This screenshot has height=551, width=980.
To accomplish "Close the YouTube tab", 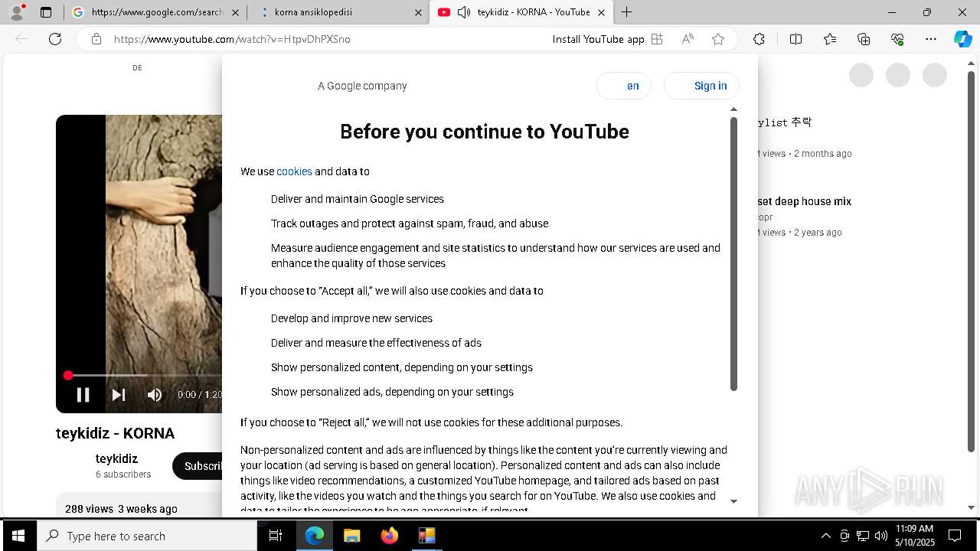I will tap(601, 12).
